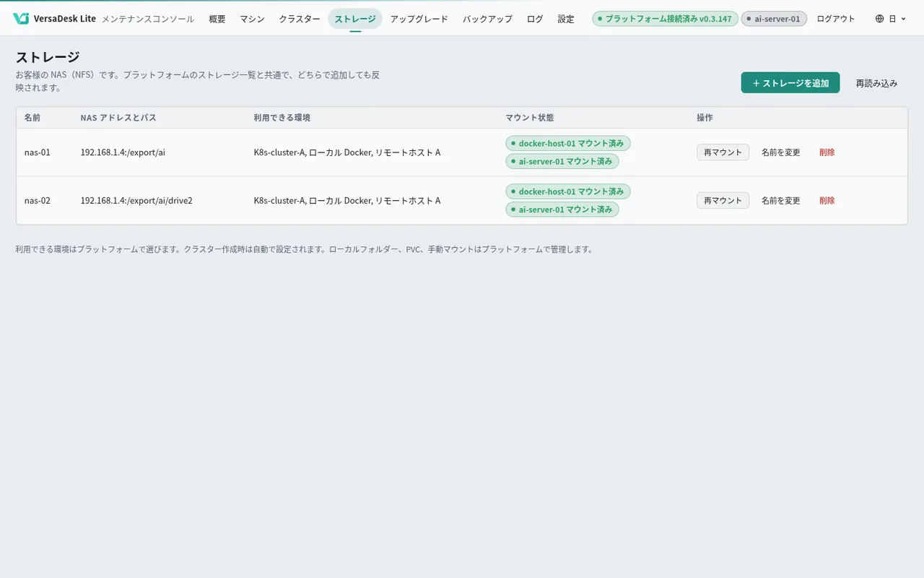Click nas-01 environments cell K8s-cluster-A
Image resolution: width=924 pixels, height=578 pixels.
(x=347, y=152)
